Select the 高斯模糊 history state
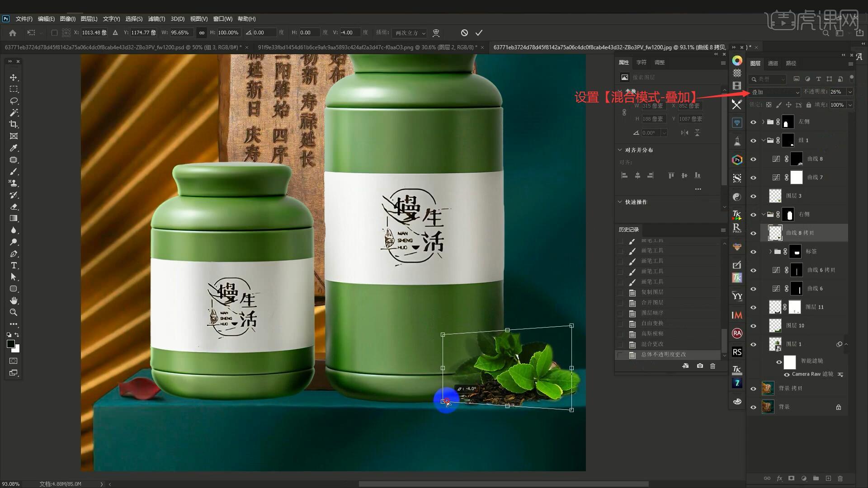868x488 pixels. (x=651, y=333)
